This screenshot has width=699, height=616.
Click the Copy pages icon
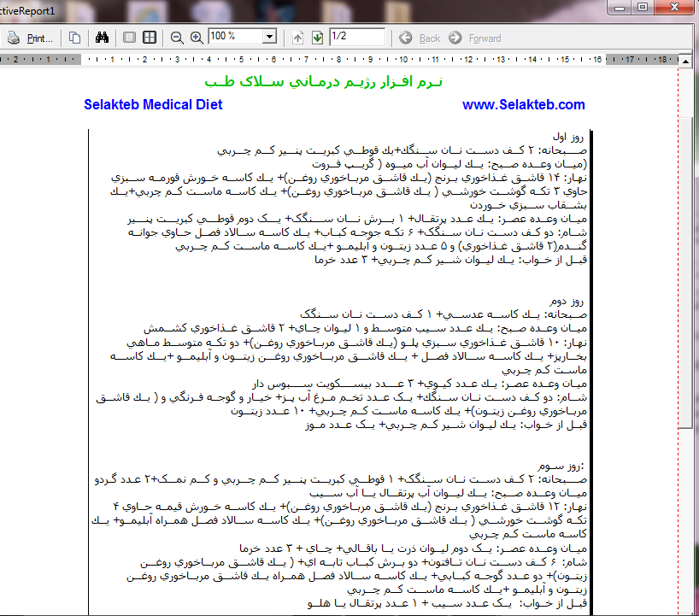click(x=75, y=38)
